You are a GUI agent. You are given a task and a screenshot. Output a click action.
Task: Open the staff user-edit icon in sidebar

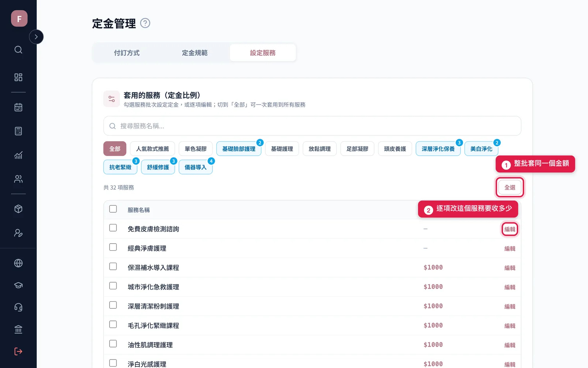(x=18, y=233)
